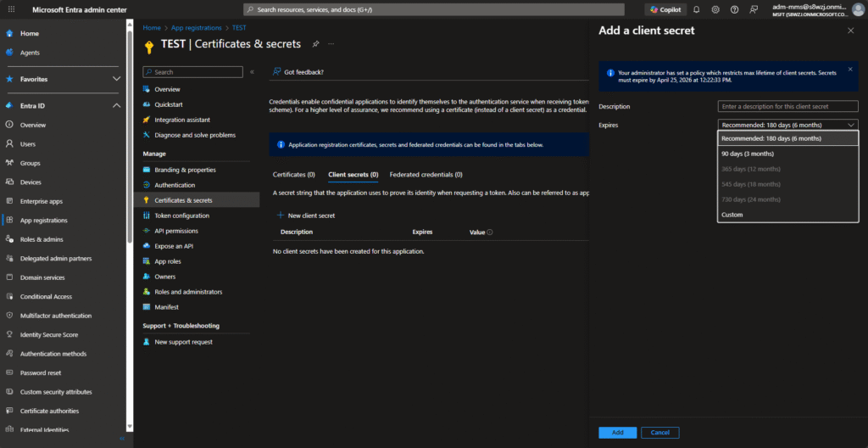Collapse the resource menu with double chevron
The image size is (868, 448).
(252, 72)
